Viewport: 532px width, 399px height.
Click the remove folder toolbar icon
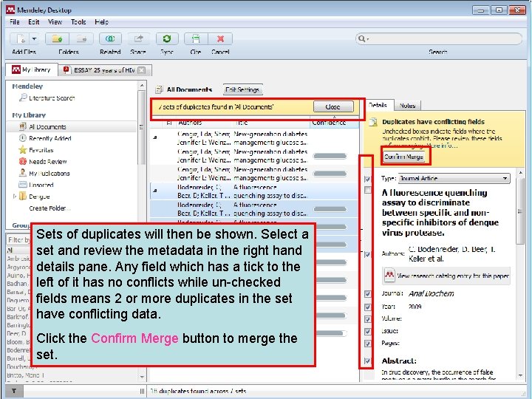coord(81,39)
